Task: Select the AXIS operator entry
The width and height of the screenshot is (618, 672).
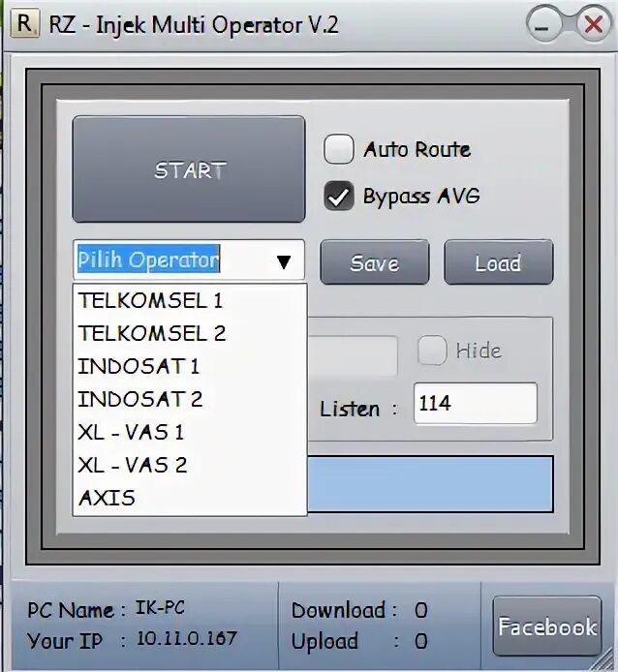Action: click(x=190, y=498)
